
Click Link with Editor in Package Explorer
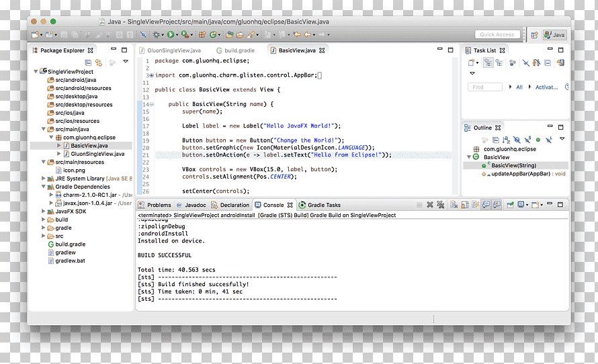(99, 62)
